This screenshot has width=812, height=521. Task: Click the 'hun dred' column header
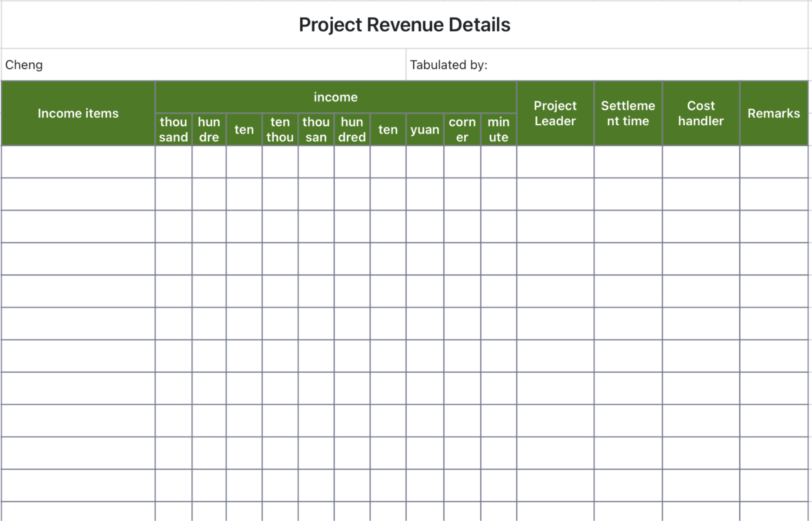[352, 129]
